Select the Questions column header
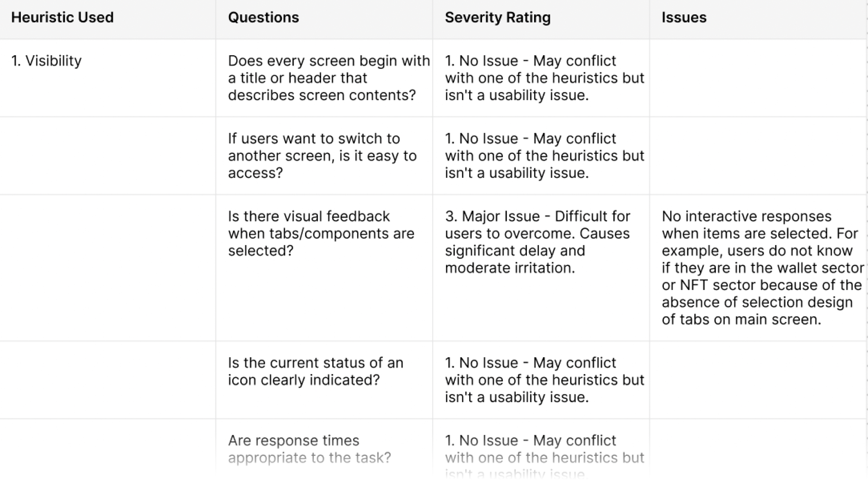The height and width of the screenshot is (495, 868). click(263, 17)
